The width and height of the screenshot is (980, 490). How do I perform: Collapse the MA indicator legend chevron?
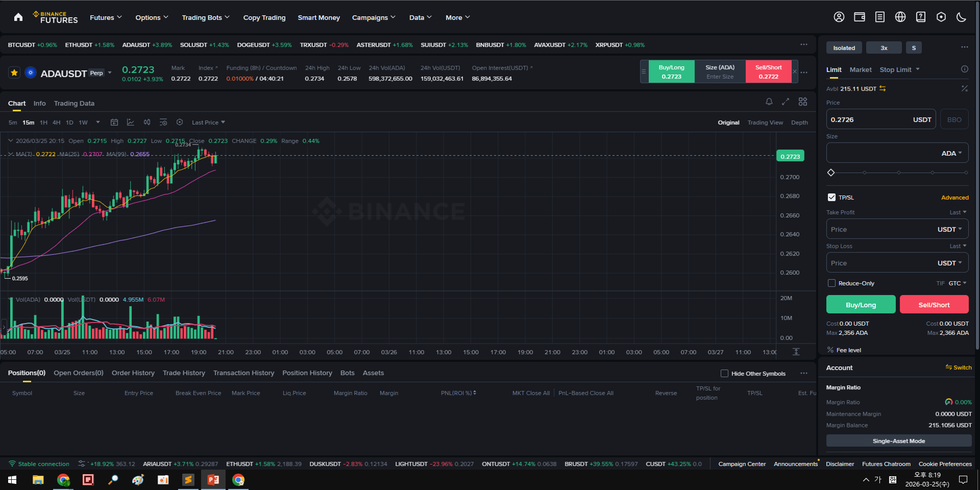click(x=11, y=154)
